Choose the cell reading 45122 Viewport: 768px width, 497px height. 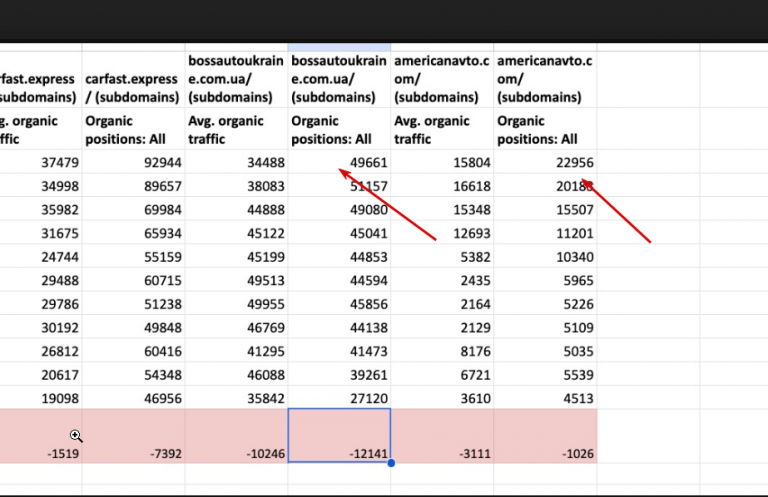pyautogui.click(x=237, y=233)
